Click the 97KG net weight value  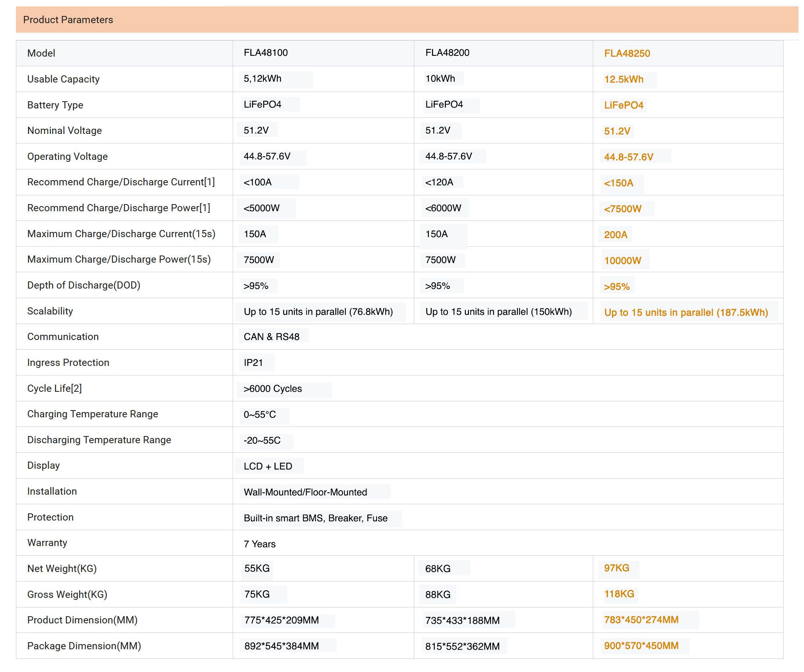[x=616, y=568]
